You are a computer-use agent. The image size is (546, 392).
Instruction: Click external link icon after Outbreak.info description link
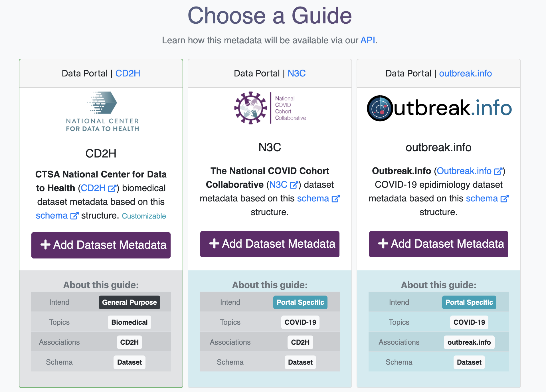498,171
